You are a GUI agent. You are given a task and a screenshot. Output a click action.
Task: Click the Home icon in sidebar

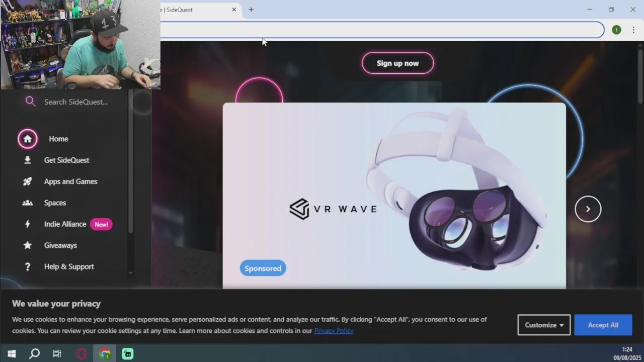point(28,139)
